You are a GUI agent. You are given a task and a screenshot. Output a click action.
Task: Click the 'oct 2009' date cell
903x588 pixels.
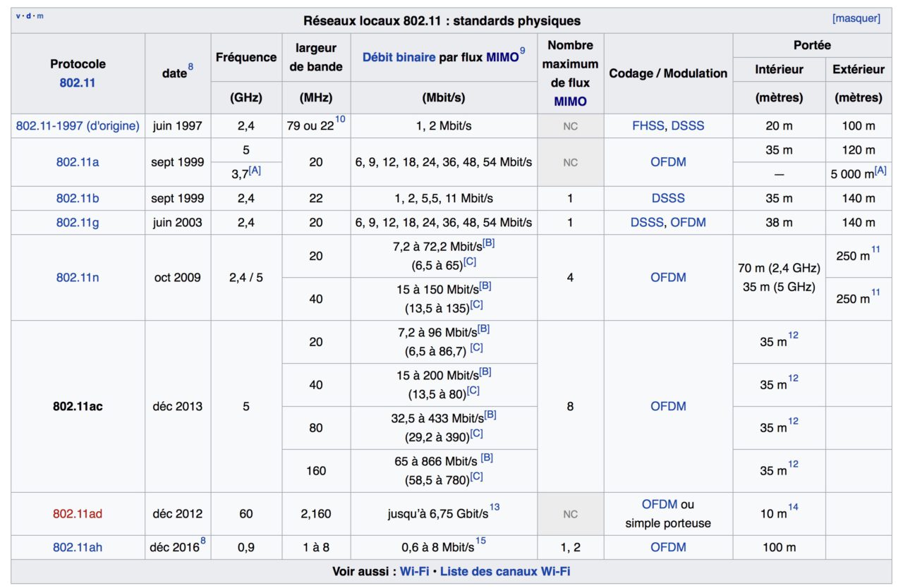coord(177,277)
